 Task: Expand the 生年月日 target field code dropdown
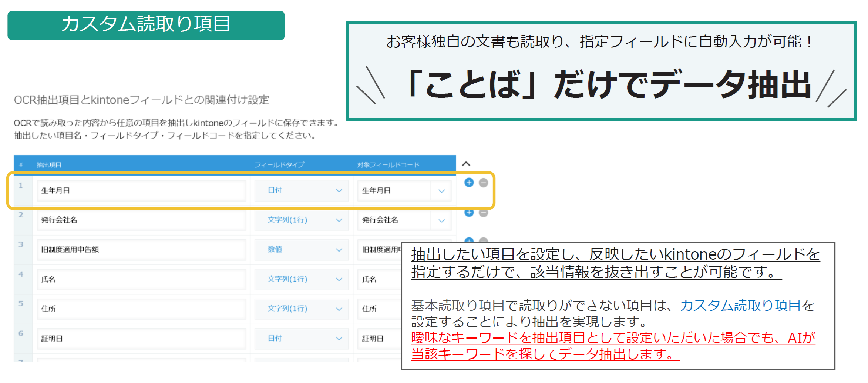click(441, 191)
